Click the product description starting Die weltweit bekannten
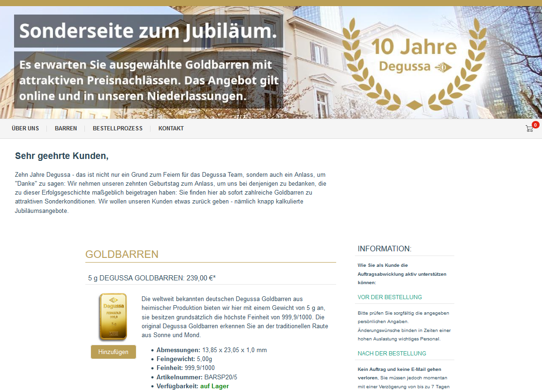The height and width of the screenshot is (392, 542). 235,317
